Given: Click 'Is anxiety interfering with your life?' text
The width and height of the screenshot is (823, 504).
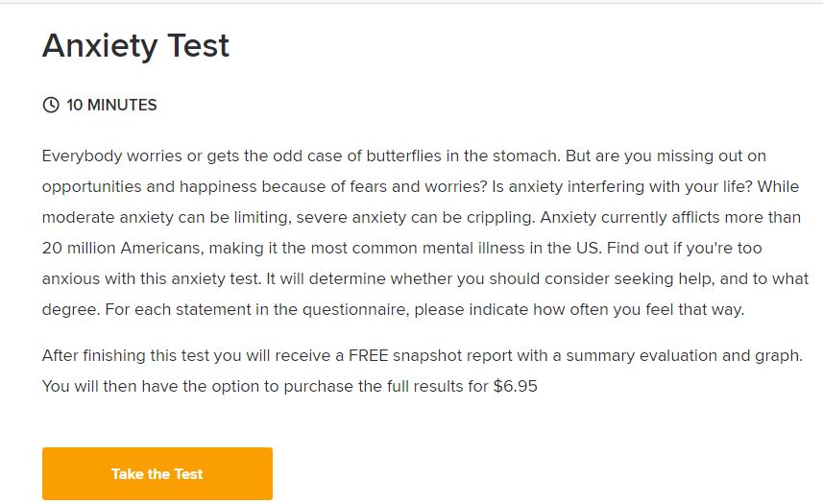Looking at the screenshot, I should click(622, 186).
